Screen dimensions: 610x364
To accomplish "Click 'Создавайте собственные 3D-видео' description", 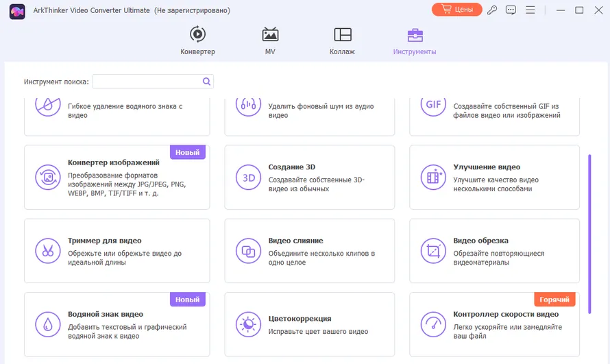I will tap(316, 184).
